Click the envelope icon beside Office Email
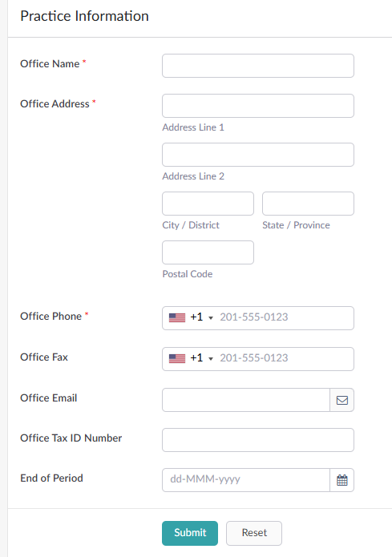 [341, 400]
